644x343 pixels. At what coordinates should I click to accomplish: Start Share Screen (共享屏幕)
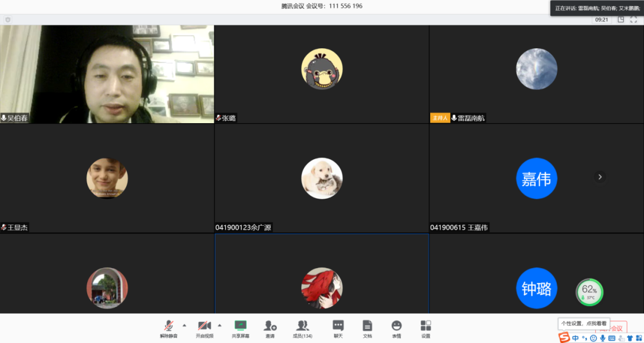point(240,328)
